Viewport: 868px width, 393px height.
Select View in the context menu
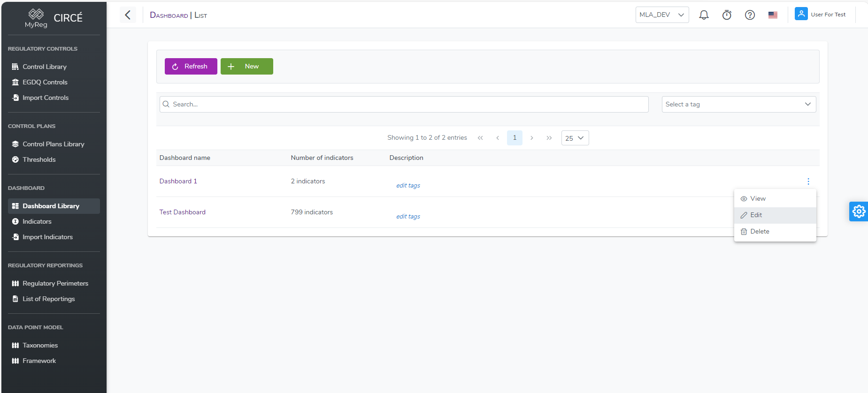pos(758,199)
